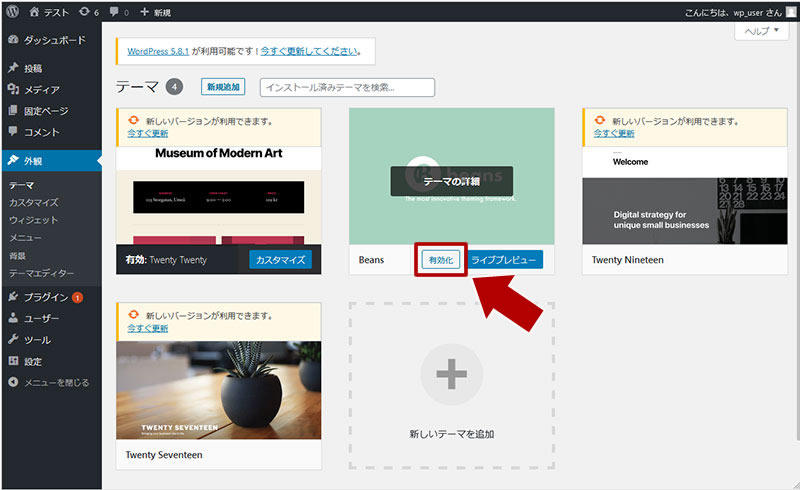Click the プラグイン plug icon

tap(13, 297)
